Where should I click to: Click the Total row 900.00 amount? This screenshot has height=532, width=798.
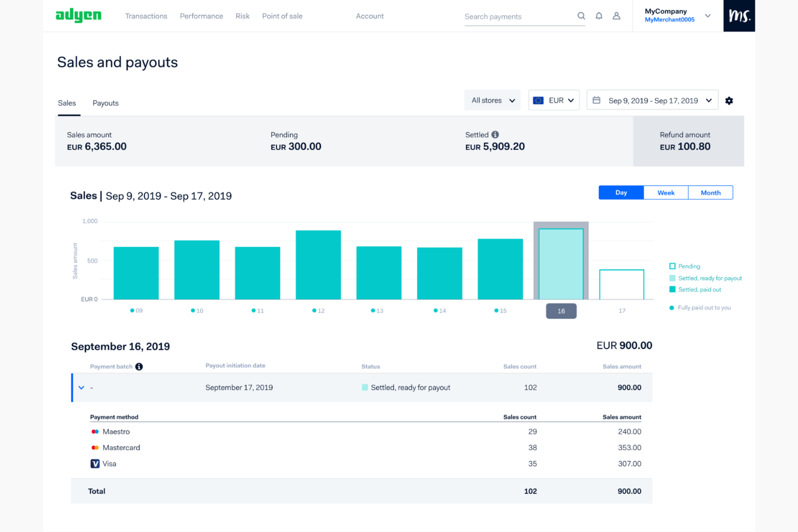pyautogui.click(x=630, y=492)
